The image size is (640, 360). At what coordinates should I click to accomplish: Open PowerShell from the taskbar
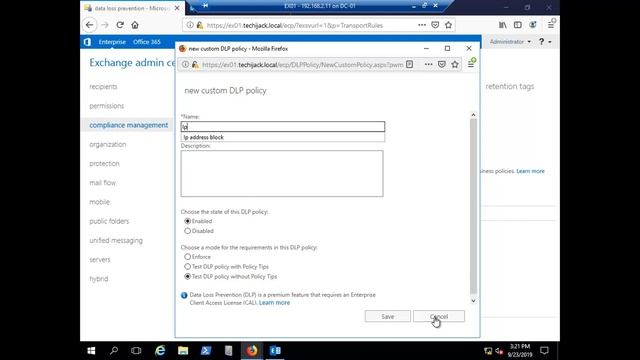point(206,351)
